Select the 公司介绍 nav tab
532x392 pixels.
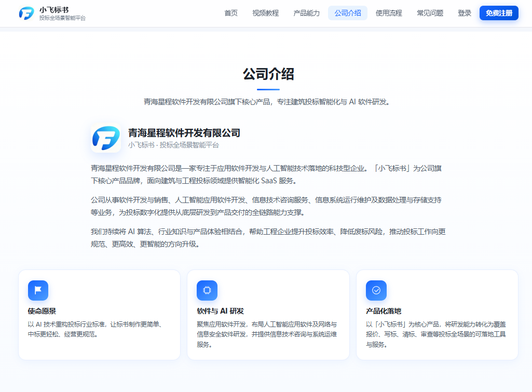click(x=347, y=13)
